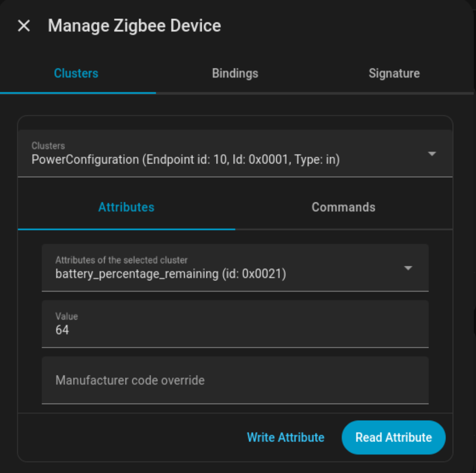Close the Manage Zigbee Device dialog
The height and width of the screenshot is (473, 476).
[x=24, y=26]
